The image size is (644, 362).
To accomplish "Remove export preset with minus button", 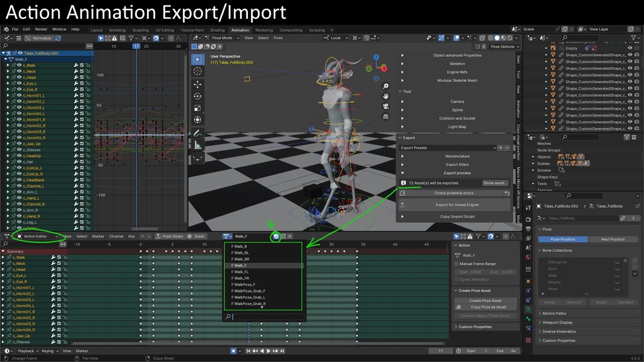I will [507, 147].
